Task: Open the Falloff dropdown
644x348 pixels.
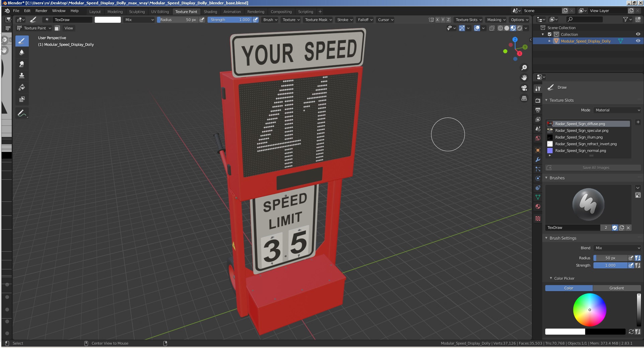Action: 365,20
